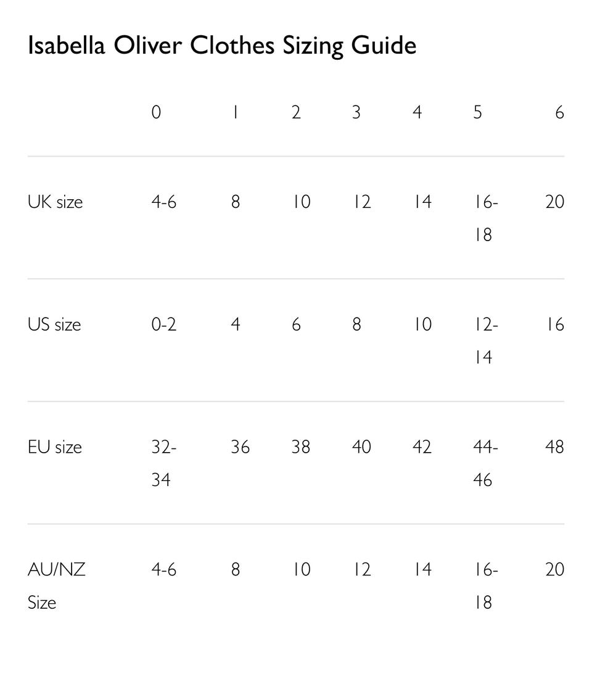The image size is (592, 700).
Task: Click AU/NZ size value 20
Action: (555, 569)
